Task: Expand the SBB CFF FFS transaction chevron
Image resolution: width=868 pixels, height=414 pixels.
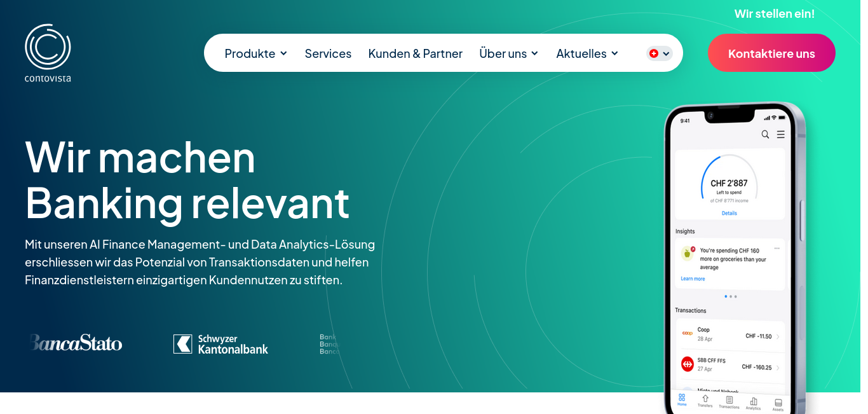Action: [778, 368]
